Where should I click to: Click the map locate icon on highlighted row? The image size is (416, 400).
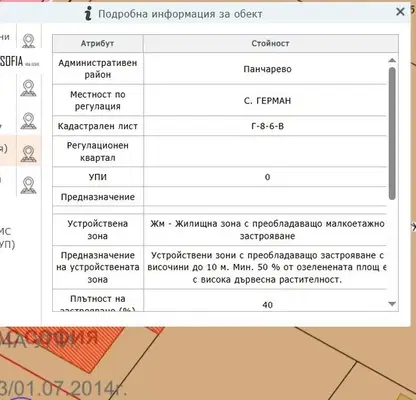(x=29, y=154)
